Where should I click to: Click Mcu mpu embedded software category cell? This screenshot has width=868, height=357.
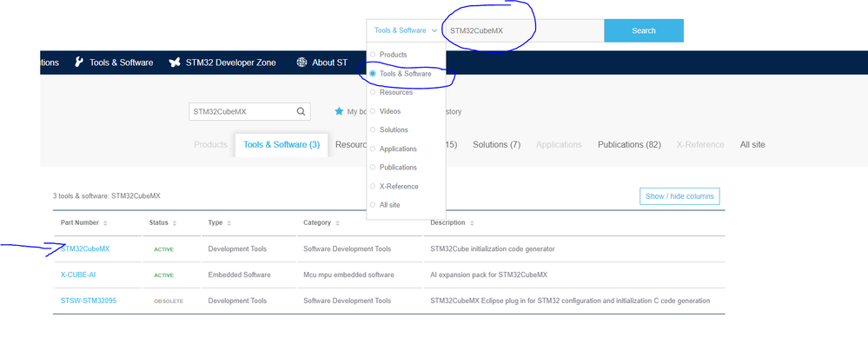[x=348, y=274]
